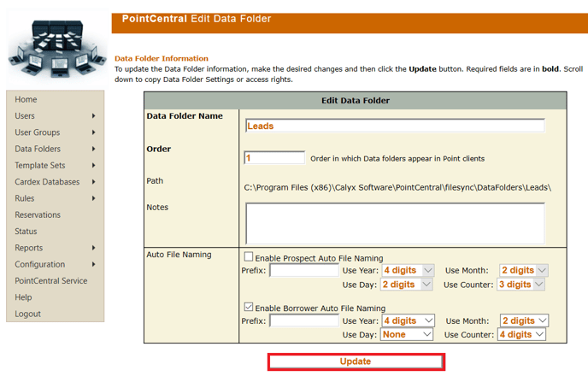
Task: Uncheck Enable Borrower Auto File Naming
Action: [x=248, y=307]
